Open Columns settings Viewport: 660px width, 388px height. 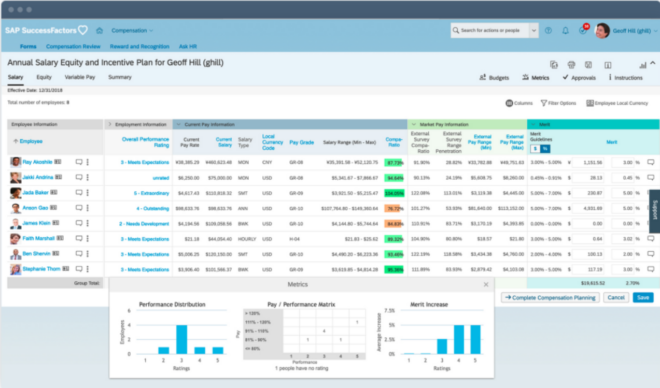[x=519, y=103]
